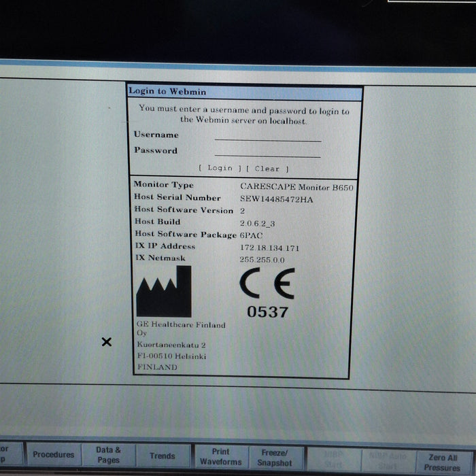Open the Trends view
476x476 pixels.
point(163,456)
